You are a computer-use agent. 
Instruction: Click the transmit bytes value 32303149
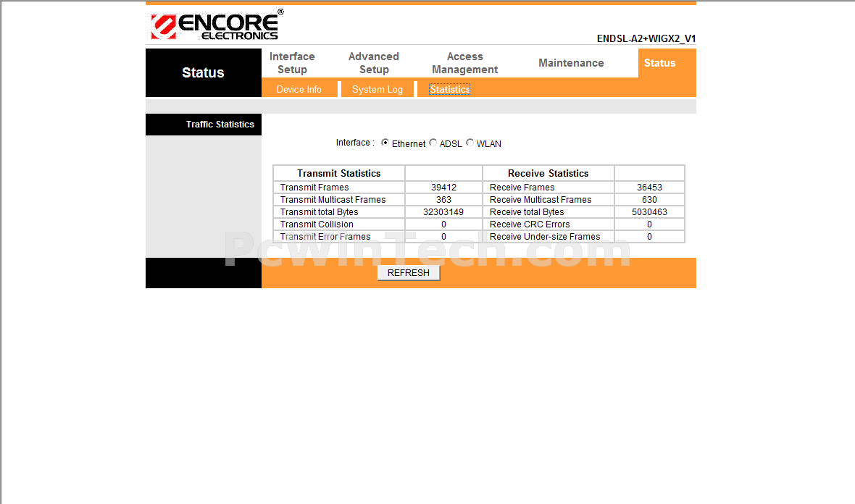(443, 212)
